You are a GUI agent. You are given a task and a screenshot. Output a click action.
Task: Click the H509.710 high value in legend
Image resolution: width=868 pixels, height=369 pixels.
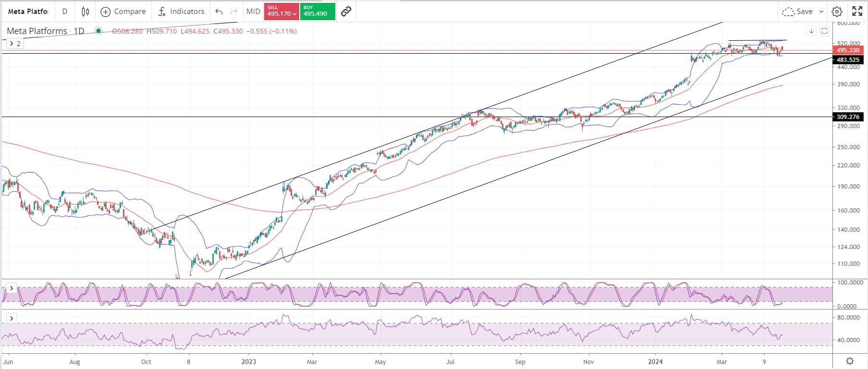coord(161,31)
